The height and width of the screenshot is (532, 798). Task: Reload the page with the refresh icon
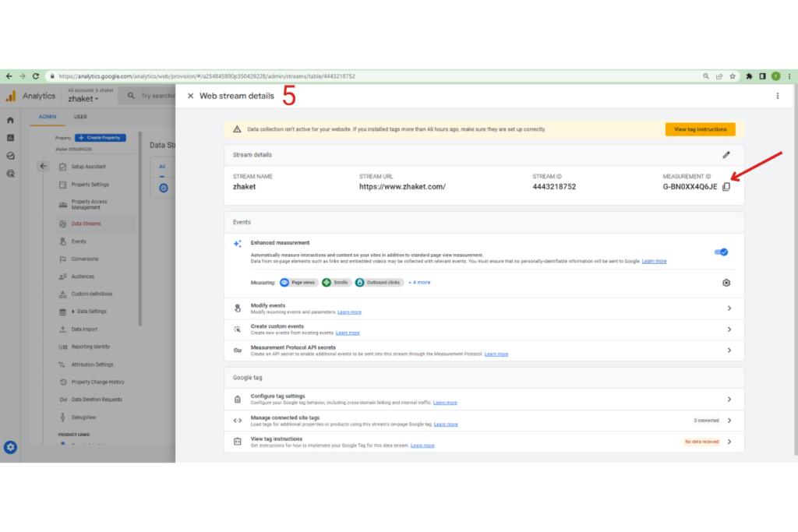click(x=36, y=76)
